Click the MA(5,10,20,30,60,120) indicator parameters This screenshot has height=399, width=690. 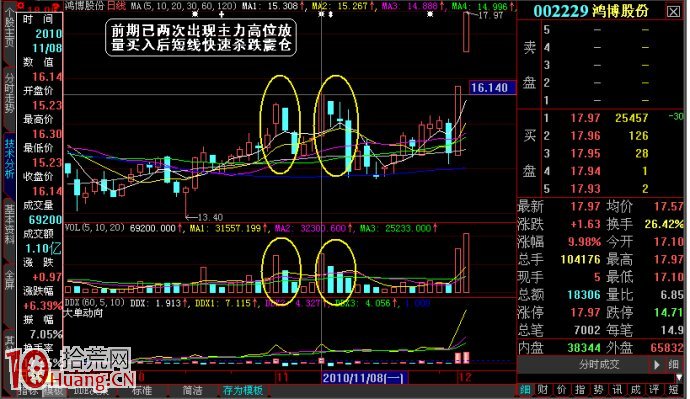(x=183, y=6)
